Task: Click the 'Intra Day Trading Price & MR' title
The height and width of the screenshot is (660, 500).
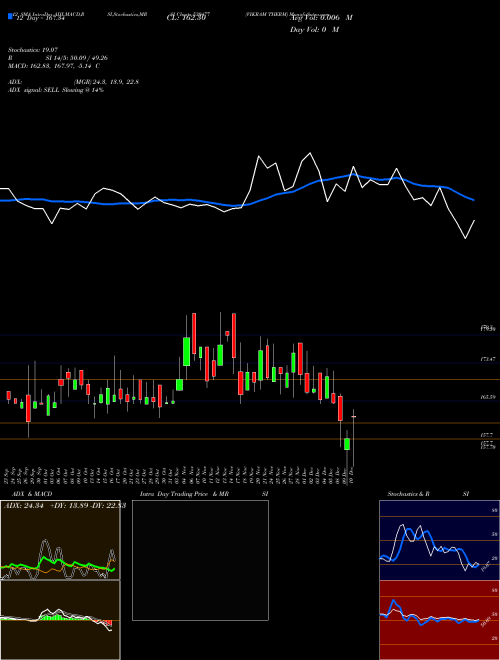Action: pyautogui.click(x=184, y=494)
